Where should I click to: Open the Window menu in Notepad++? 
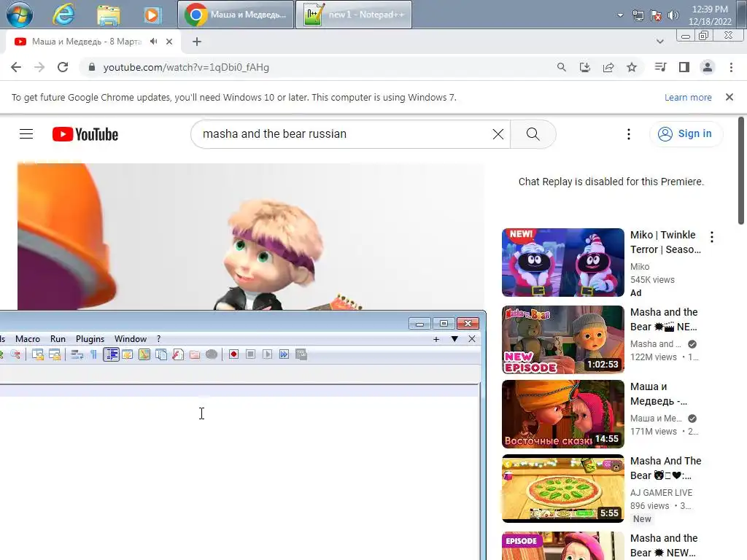pyautogui.click(x=131, y=338)
